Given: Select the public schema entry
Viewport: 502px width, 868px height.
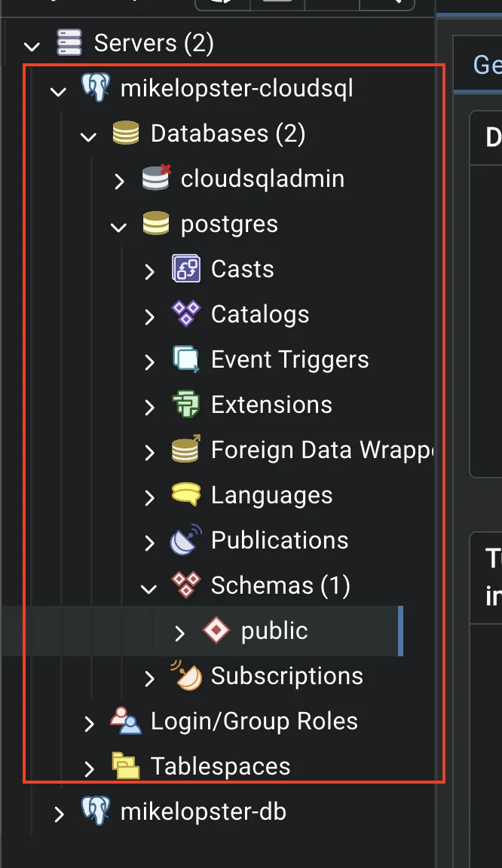Looking at the screenshot, I should click(x=274, y=631).
